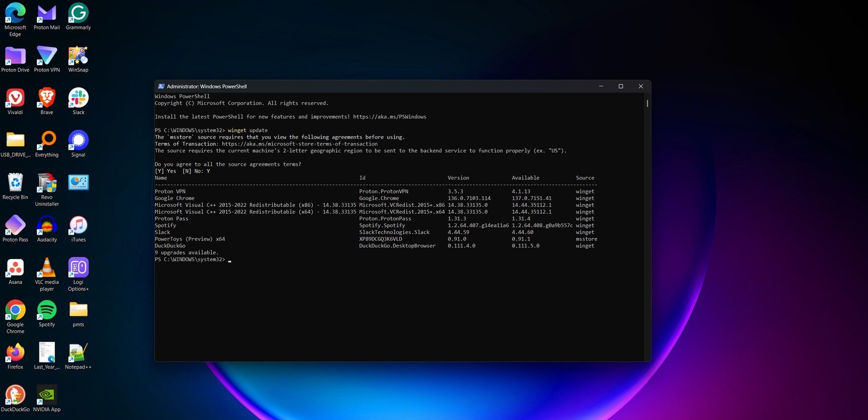The image size is (868, 420).
Task: Close the Administrator PowerShell window
Action: (641, 86)
